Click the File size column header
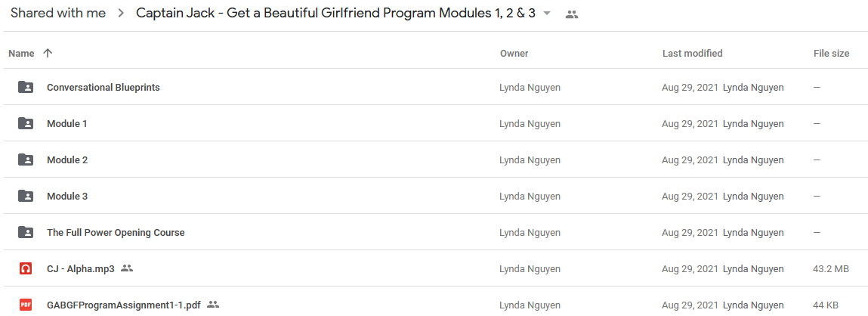868x316 pixels. pos(831,53)
